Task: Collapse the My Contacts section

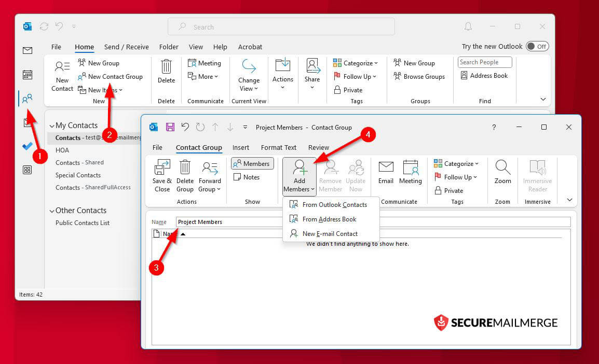Action: pyautogui.click(x=52, y=125)
